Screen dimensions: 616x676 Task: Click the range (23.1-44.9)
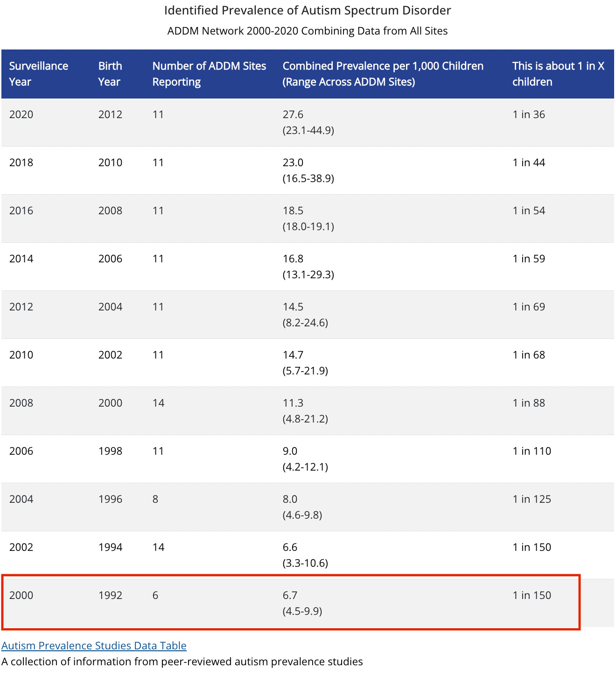pos(308,130)
